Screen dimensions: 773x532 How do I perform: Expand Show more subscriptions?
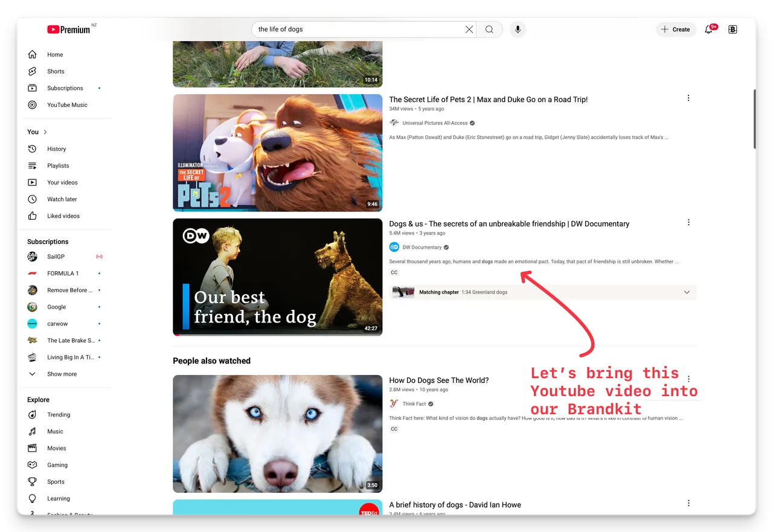point(62,374)
